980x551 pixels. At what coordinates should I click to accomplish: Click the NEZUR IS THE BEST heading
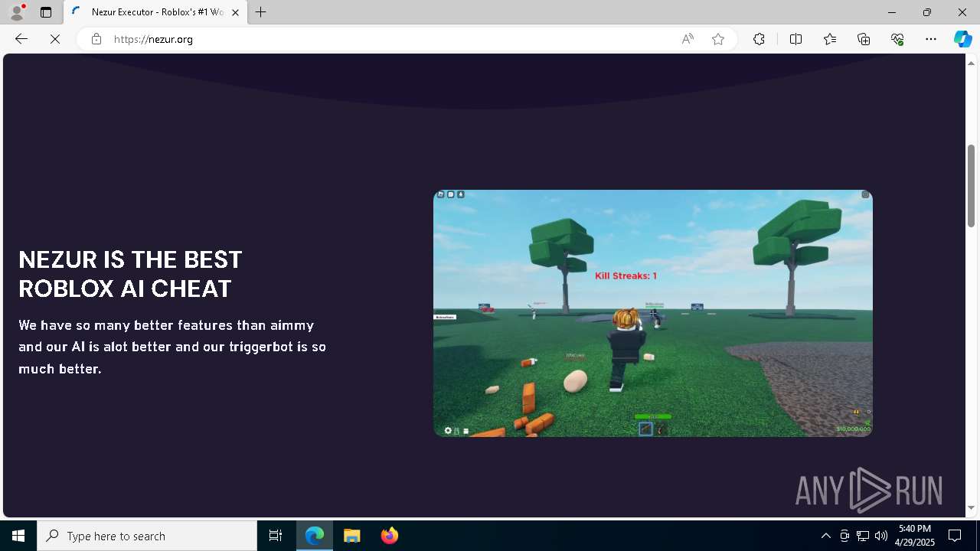coord(130,274)
